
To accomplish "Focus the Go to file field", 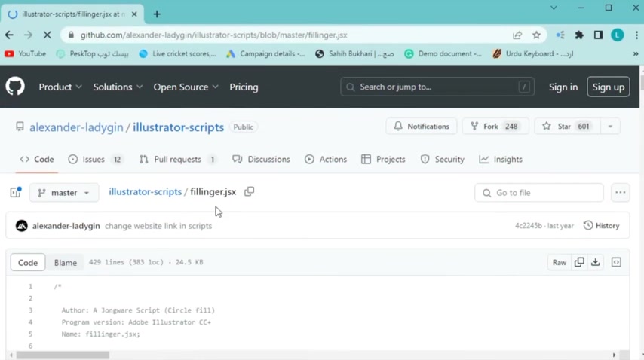I will tap(539, 192).
